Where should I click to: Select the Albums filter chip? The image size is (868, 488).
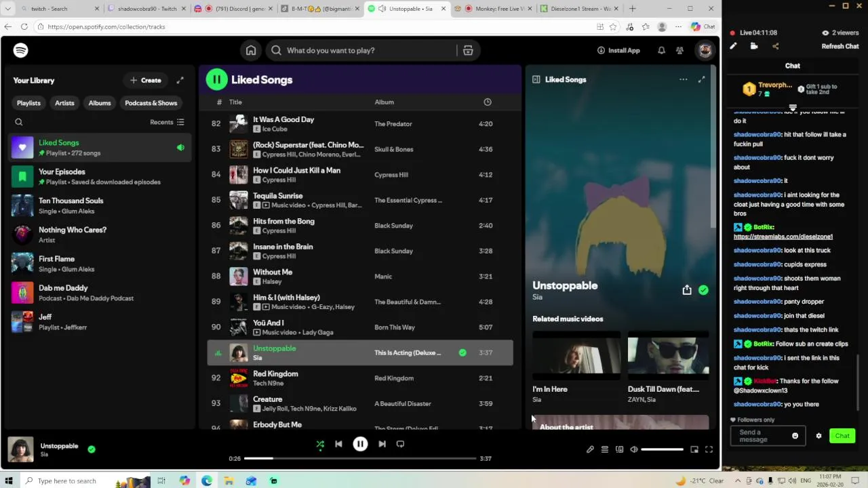(100, 103)
